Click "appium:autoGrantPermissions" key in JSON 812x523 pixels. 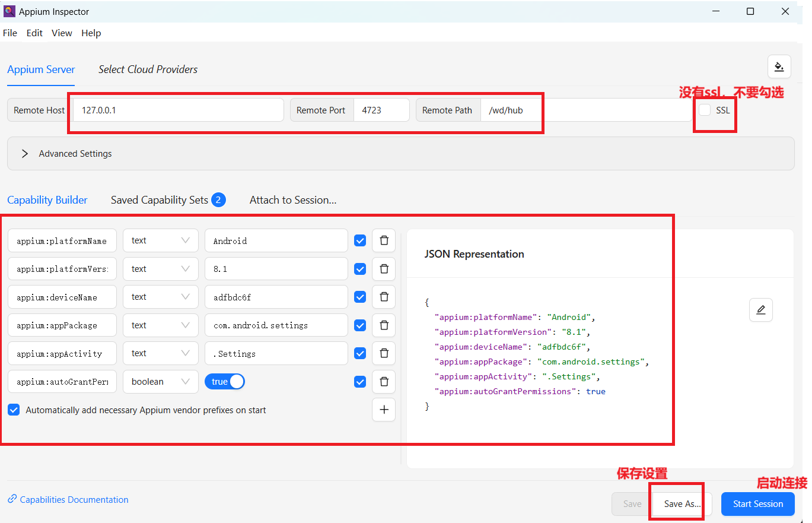pos(505,392)
